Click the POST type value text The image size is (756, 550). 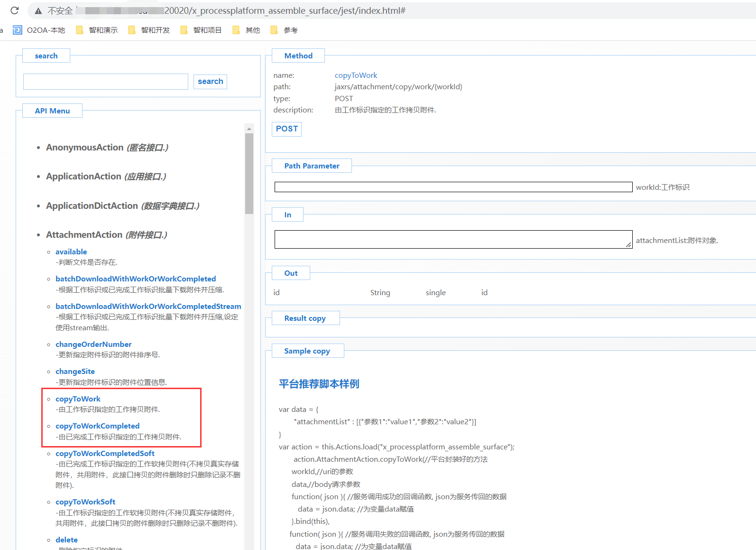point(344,99)
